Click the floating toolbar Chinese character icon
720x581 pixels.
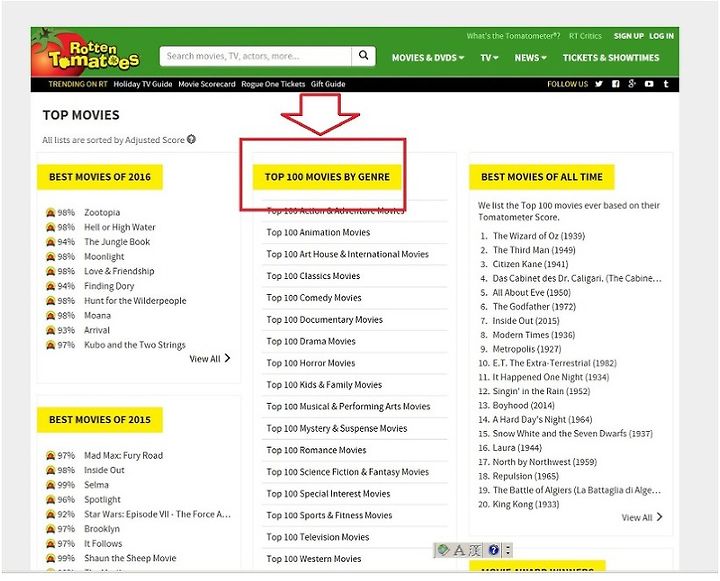point(475,550)
